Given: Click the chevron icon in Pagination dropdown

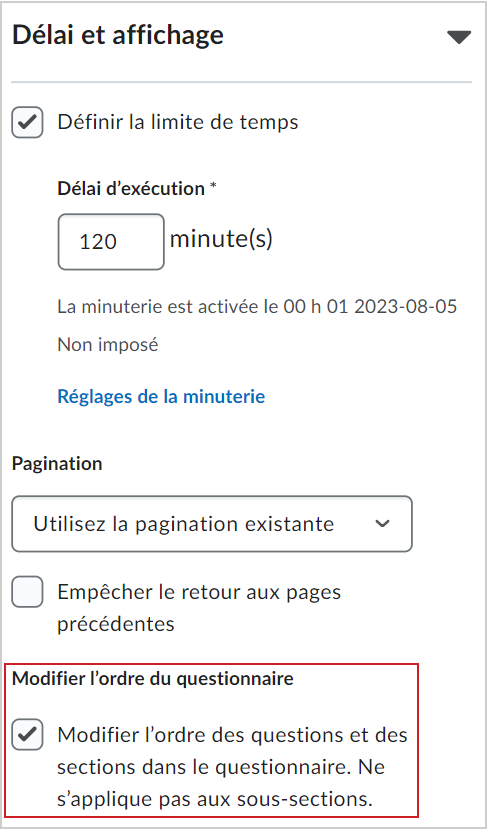Looking at the screenshot, I should pyautogui.click(x=382, y=524).
